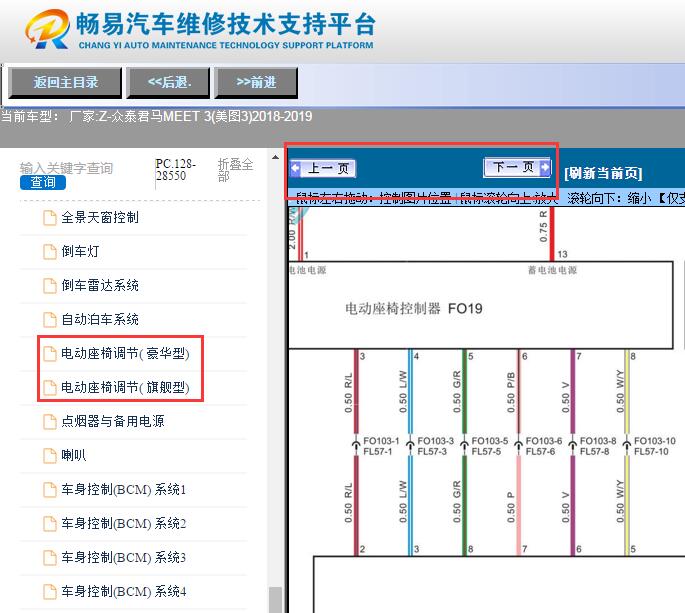Focus the 输入关键字查询 search field
Screen dimensions: 685x613
[66, 168]
